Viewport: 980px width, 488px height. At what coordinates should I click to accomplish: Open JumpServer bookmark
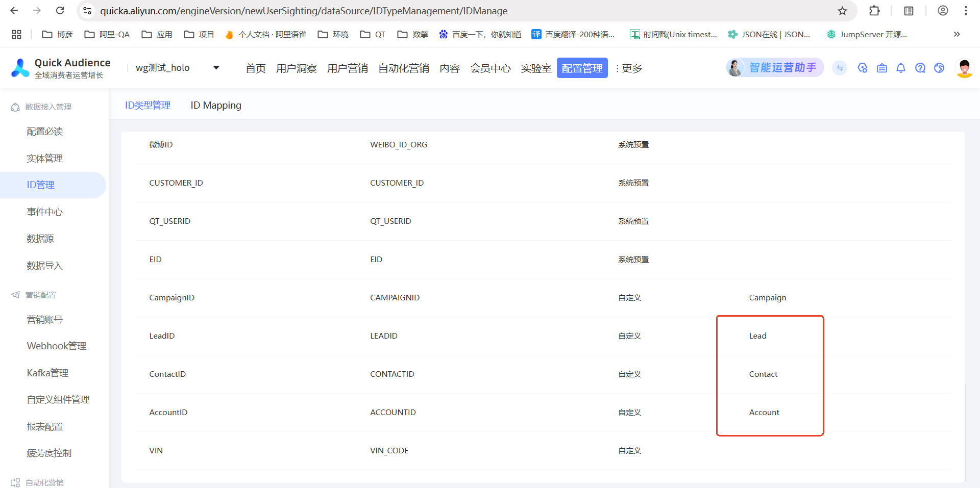tap(867, 34)
